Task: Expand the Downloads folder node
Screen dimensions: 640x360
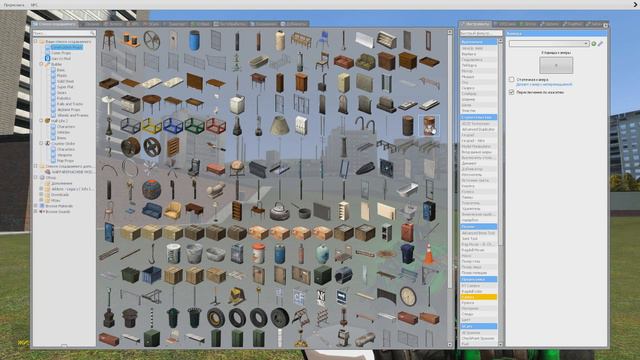Action: pyautogui.click(x=41, y=195)
